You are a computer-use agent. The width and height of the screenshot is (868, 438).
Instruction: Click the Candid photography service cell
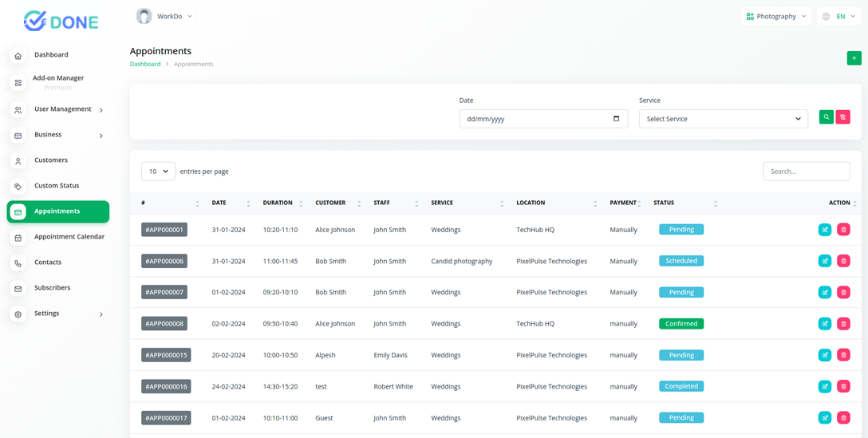click(462, 262)
